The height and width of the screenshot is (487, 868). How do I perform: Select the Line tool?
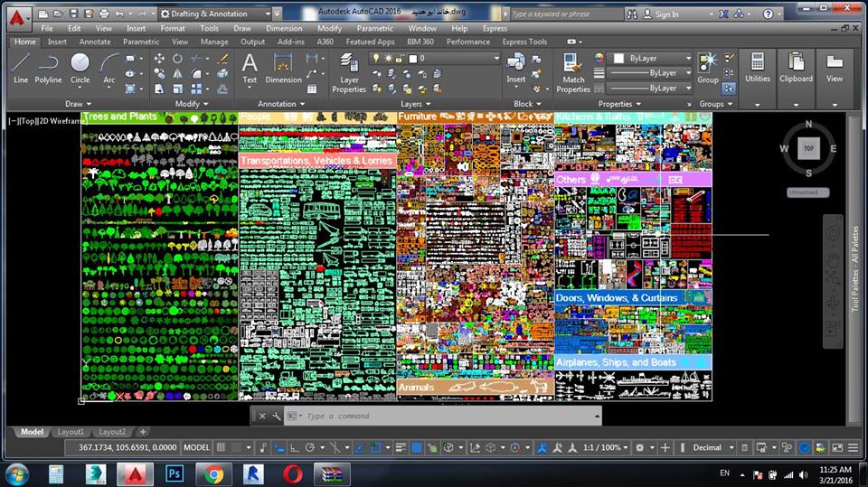click(21, 69)
